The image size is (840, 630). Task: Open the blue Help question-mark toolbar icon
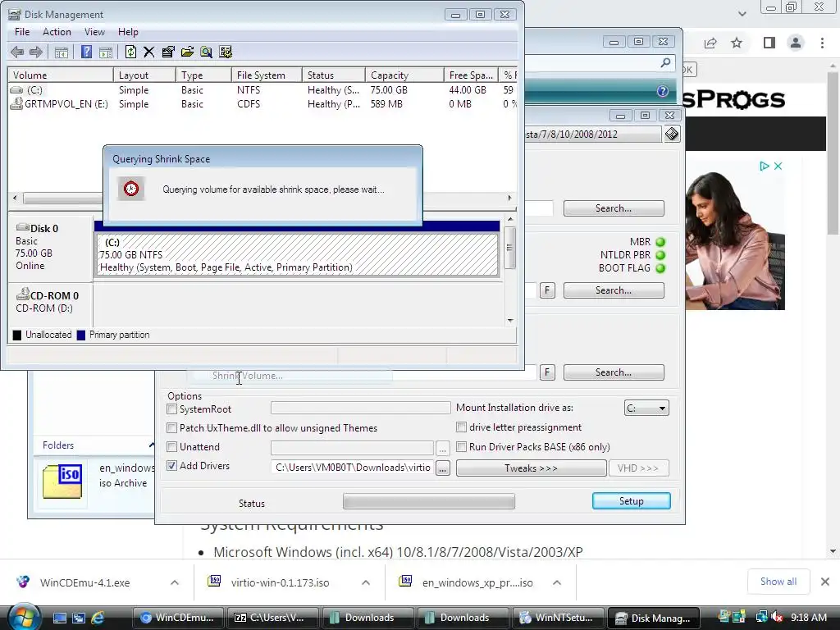pyautogui.click(x=86, y=52)
